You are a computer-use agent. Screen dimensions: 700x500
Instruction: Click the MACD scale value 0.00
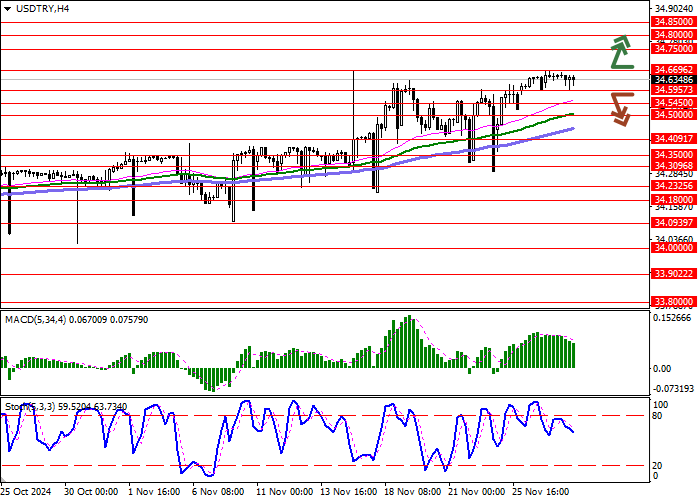coord(662,369)
